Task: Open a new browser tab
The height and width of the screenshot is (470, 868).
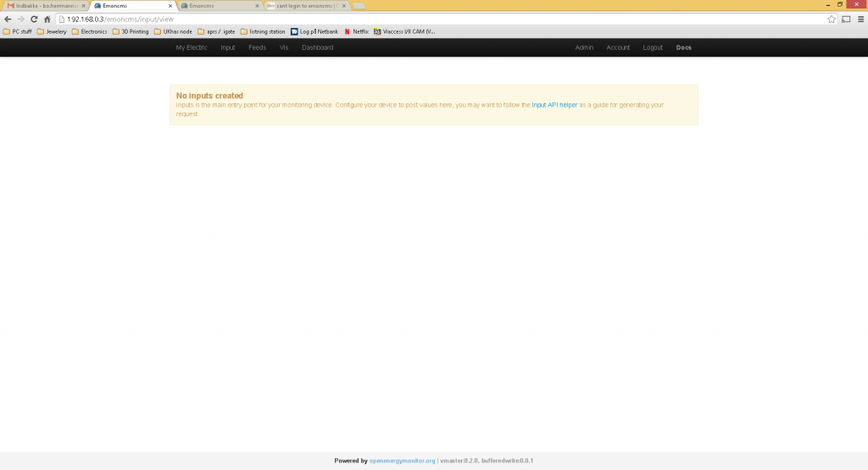Action: click(359, 6)
